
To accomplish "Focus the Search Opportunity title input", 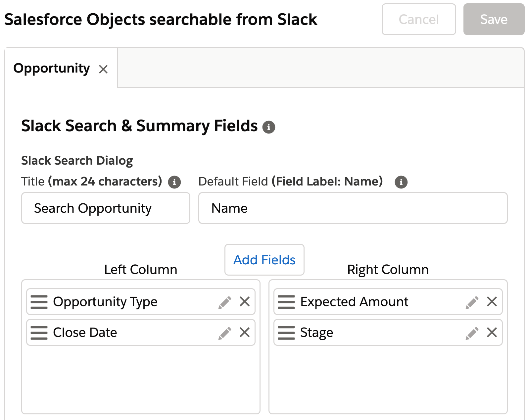I will pyautogui.click(x=106, y=208).
